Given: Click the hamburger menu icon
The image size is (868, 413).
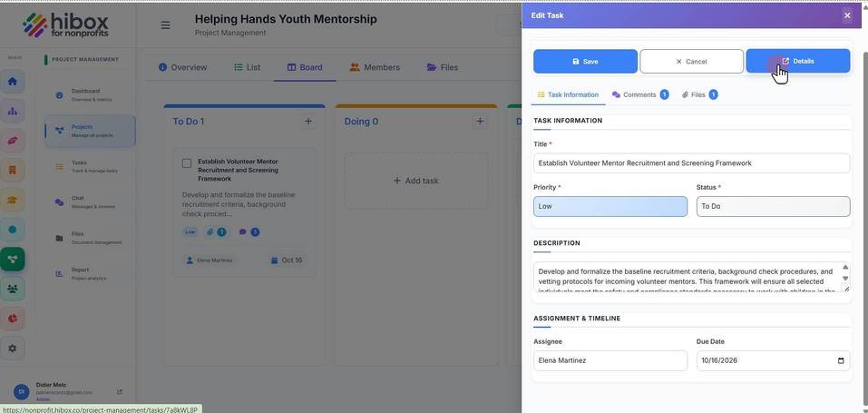Looking at the screenshot, I should coord(165,25).
